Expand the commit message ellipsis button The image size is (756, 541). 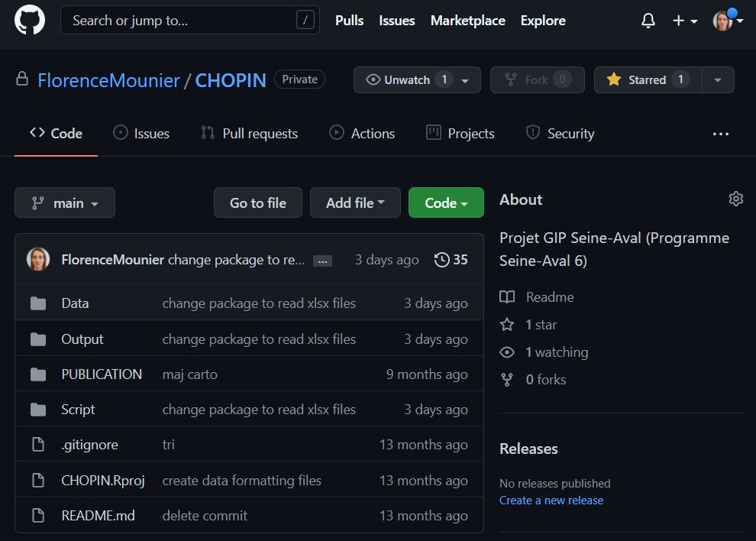tap(322, 261)
